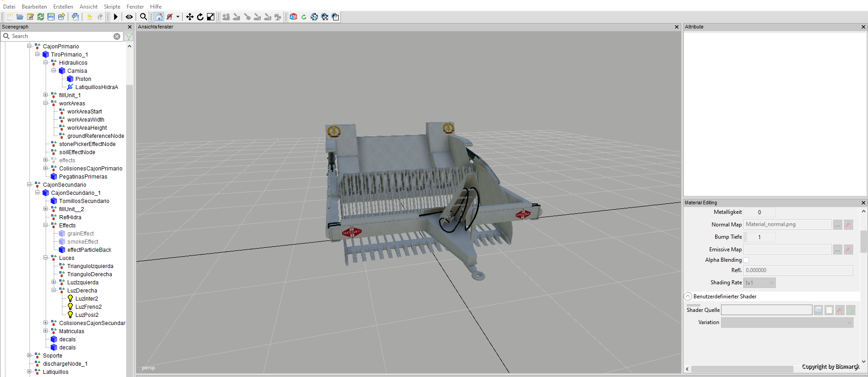
Task: Collapse the Hidraulicos tree node
Action: pyautogui.click(x=46, y=62)
